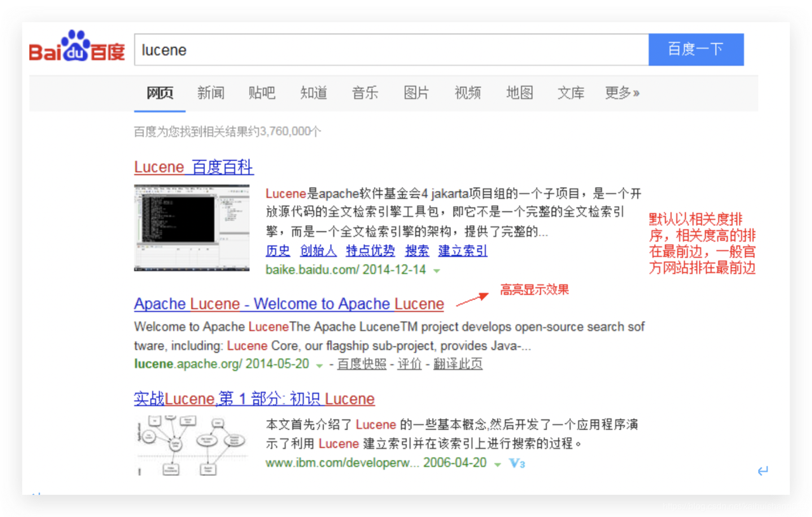812x517 pixels.
Task: Open the 创始人 sub-link
Action: (x=318, y=251)
